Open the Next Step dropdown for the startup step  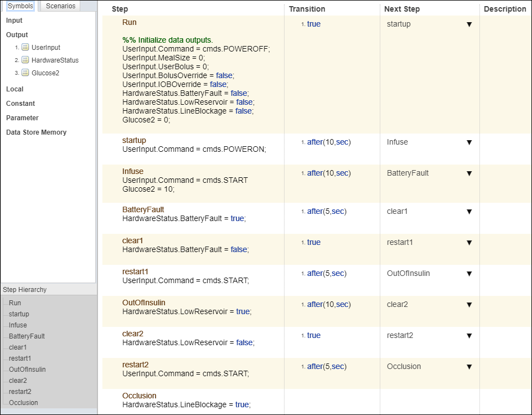469,142
